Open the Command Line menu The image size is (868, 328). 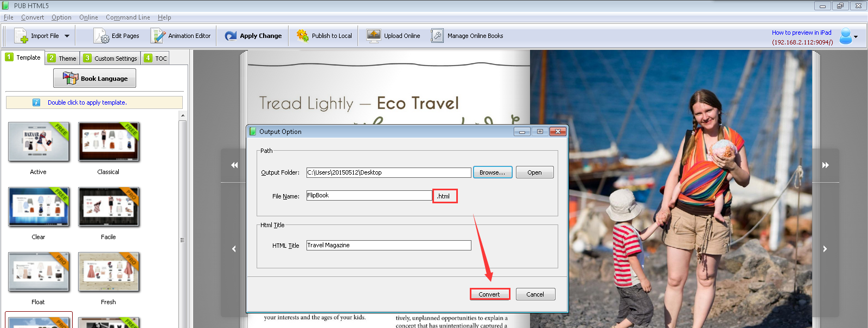[128, 17]
